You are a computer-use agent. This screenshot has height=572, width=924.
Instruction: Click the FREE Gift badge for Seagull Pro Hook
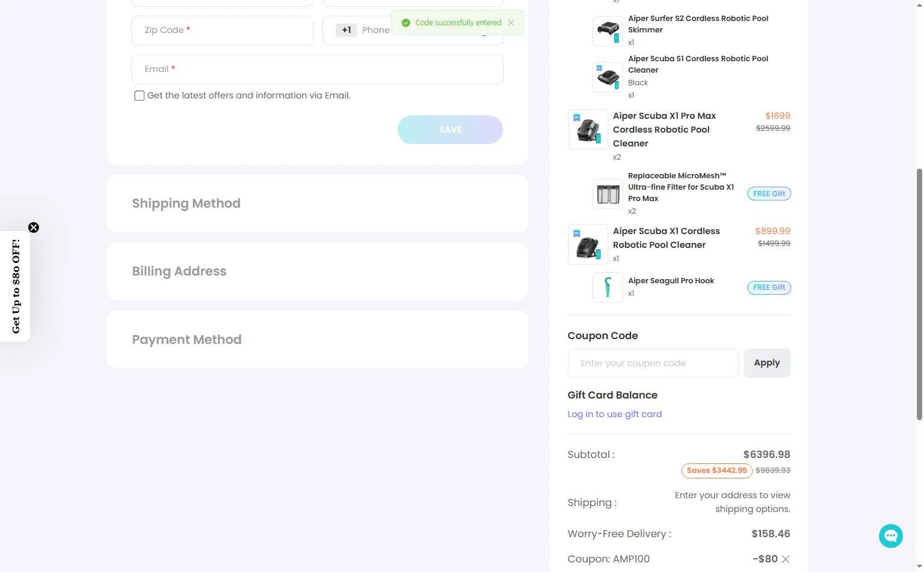tap(769, 288)
